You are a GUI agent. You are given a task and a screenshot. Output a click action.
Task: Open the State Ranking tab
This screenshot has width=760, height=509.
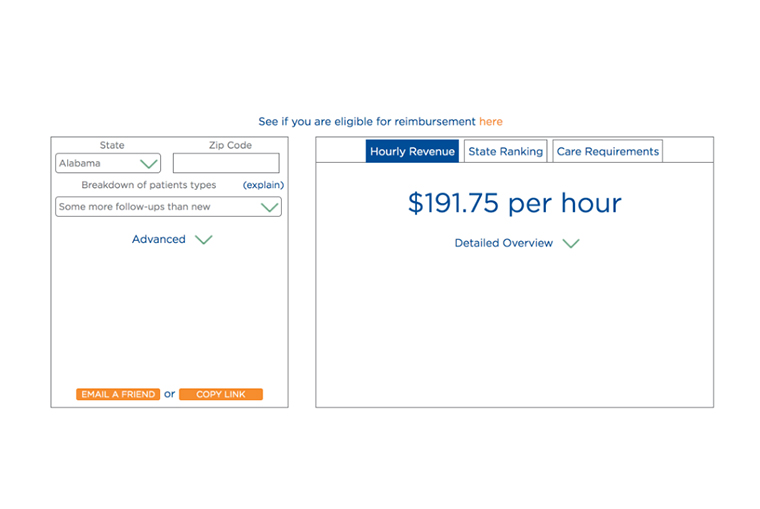(505, 152)
